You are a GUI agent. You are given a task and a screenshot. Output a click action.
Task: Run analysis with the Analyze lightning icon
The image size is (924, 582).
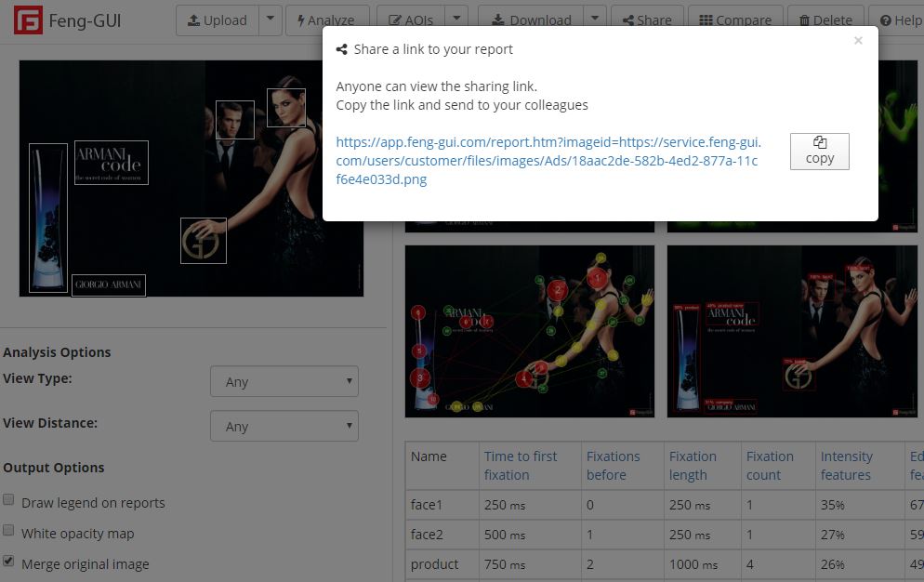pos(301,20)
